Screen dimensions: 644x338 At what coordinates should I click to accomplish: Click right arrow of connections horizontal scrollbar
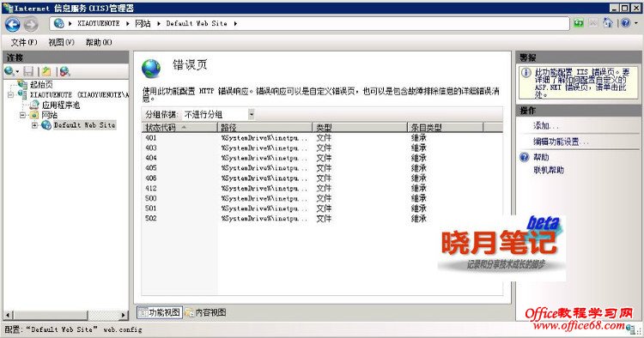pyautogui.click(x=123, y=315)
